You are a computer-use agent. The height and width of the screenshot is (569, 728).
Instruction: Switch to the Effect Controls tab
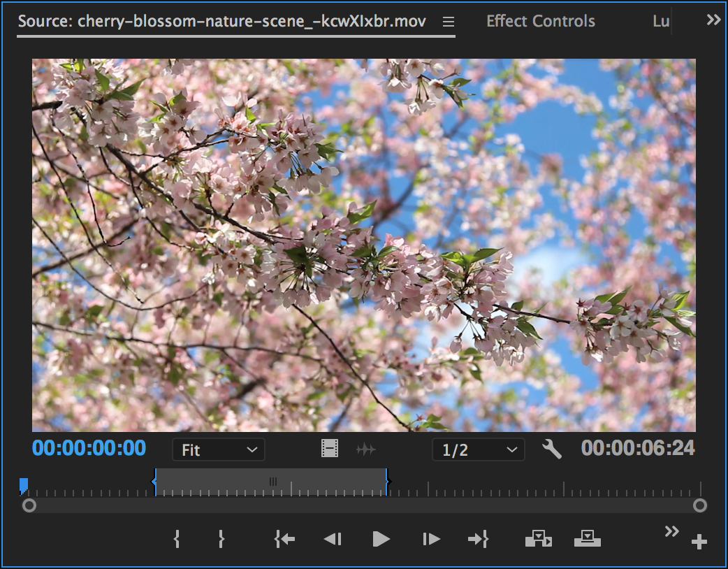pyautogui.click(x=541, y=21)
